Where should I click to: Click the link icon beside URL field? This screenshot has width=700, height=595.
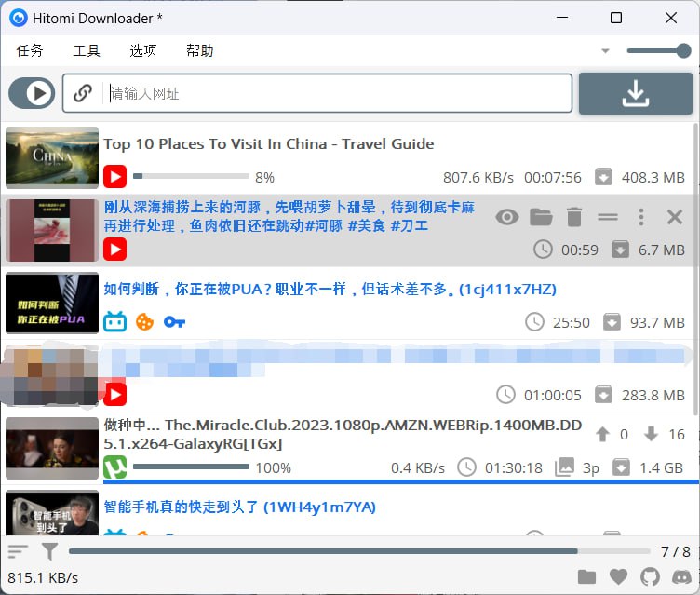[83, 93]
